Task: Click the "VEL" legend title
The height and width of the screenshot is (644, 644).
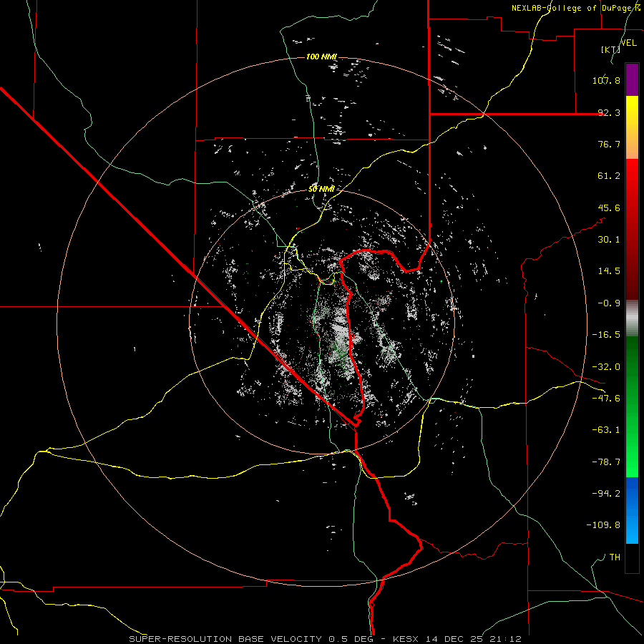Action: [x=629, y=43]
